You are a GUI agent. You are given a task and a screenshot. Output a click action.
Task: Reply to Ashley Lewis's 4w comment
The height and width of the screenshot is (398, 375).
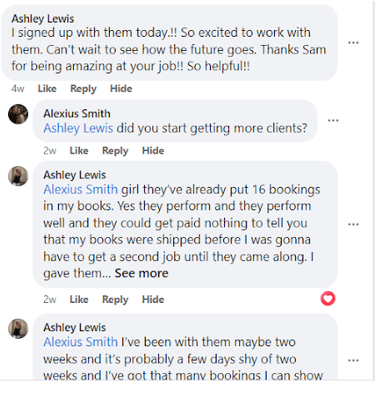(83, 89)
